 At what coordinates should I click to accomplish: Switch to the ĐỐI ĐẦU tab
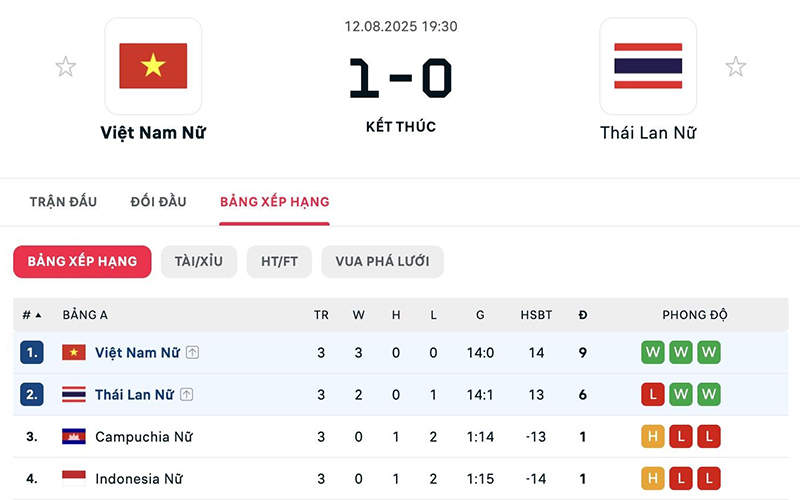pos(158,202)
